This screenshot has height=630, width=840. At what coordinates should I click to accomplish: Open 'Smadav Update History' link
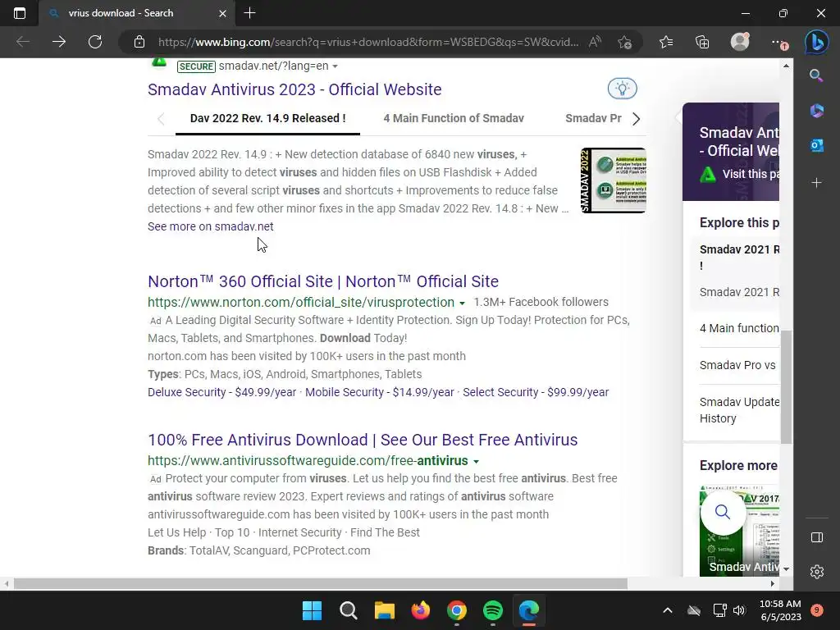(x=739, y=410)
